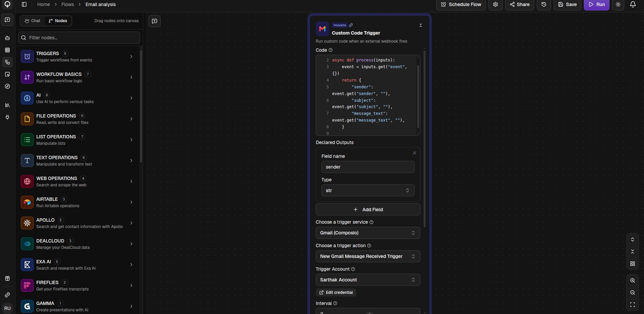Run the flow

tap(597, 4)
